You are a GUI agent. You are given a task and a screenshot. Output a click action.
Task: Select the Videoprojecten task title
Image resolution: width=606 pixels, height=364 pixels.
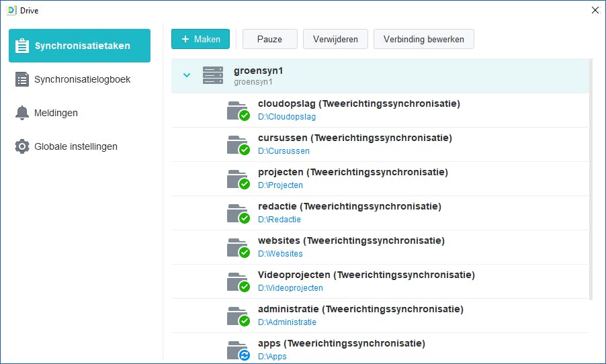(366, 275)
